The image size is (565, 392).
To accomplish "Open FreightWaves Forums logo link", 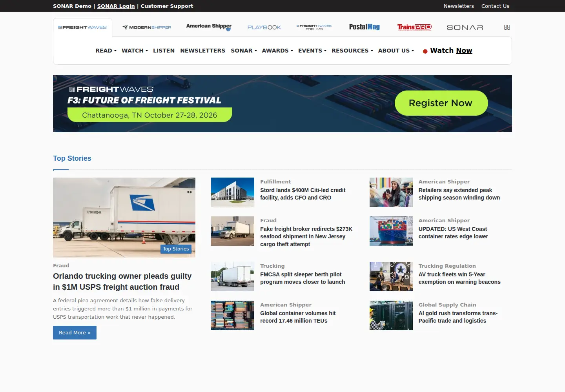I will [314, 27].
